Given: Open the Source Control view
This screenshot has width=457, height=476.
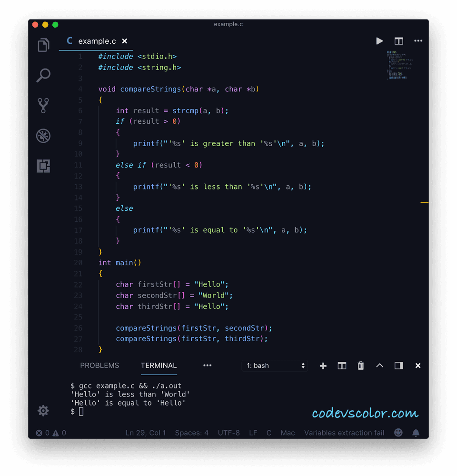Looking at the screenshot, I should 43,105.
